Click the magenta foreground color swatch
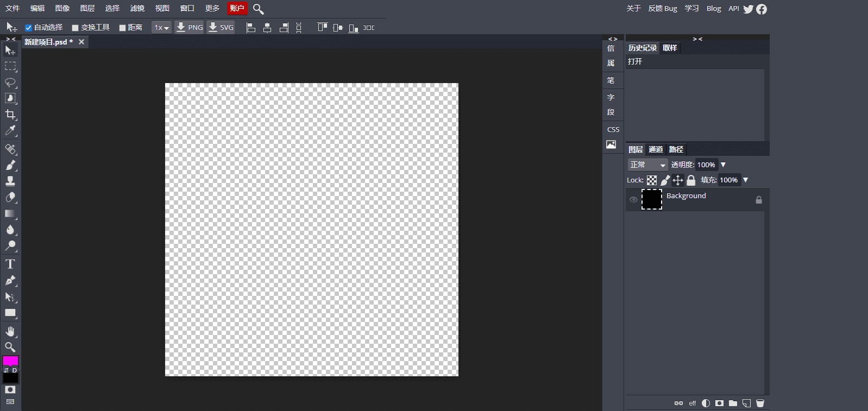868x411 pixels. (10, 361)
